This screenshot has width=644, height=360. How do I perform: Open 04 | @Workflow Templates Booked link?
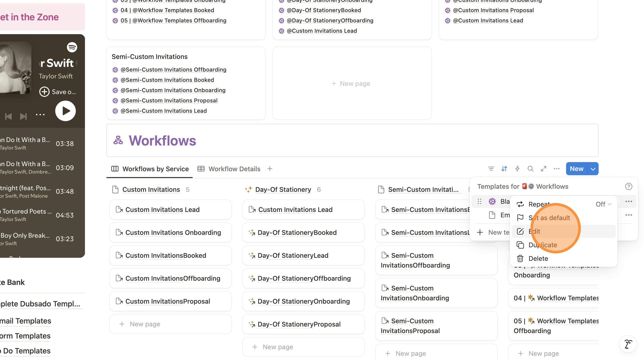167,10
